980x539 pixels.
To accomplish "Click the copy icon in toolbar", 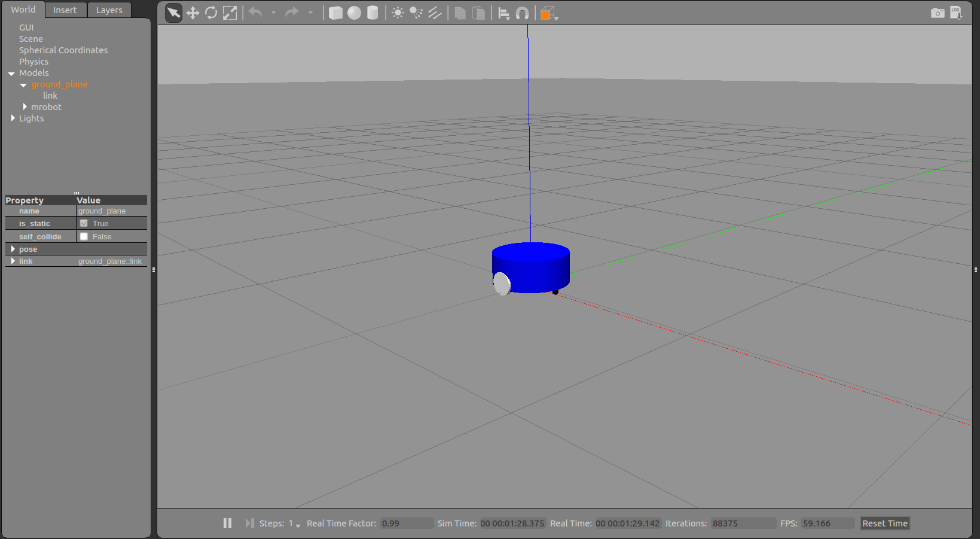I will click(x=460, y=13).
